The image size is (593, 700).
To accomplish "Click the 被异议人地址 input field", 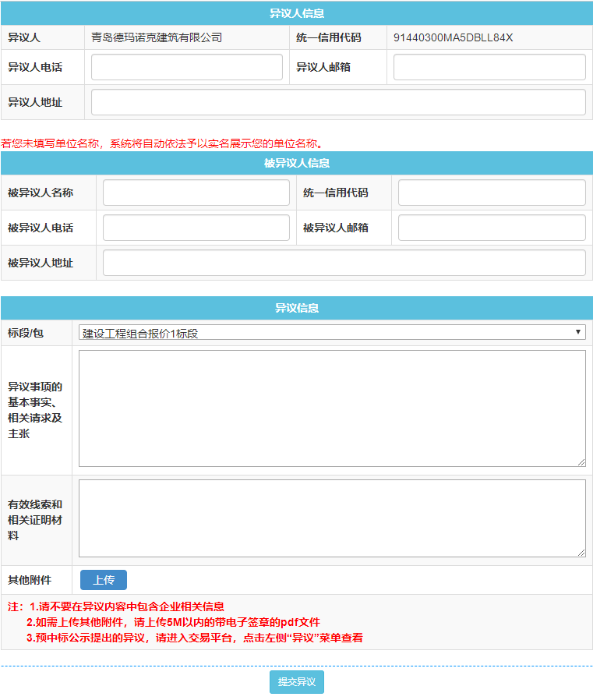I will coord(344,263).
